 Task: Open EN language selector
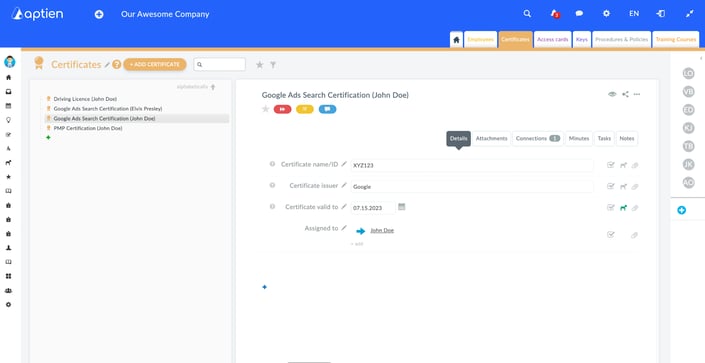pyautogui.click(x=634, y=14)
